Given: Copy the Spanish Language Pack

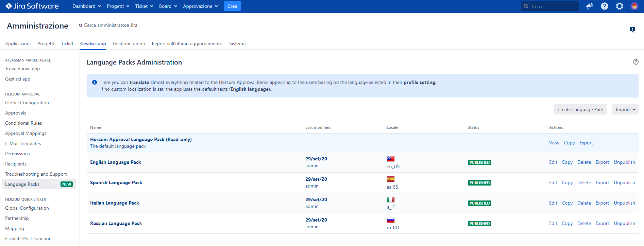Looking at the screenshot, I should coord(567,182).
